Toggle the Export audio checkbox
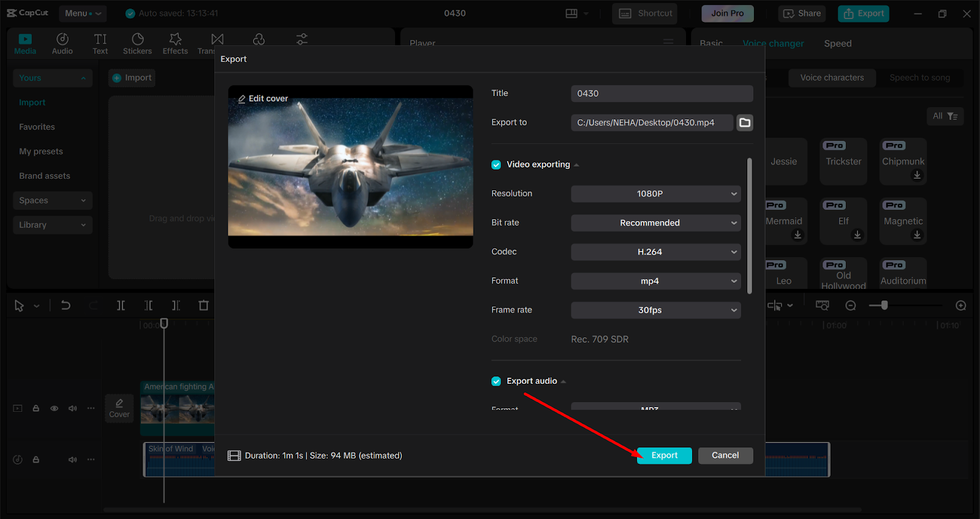This screenshot has width=980, height=519. (x=496, y=381)
